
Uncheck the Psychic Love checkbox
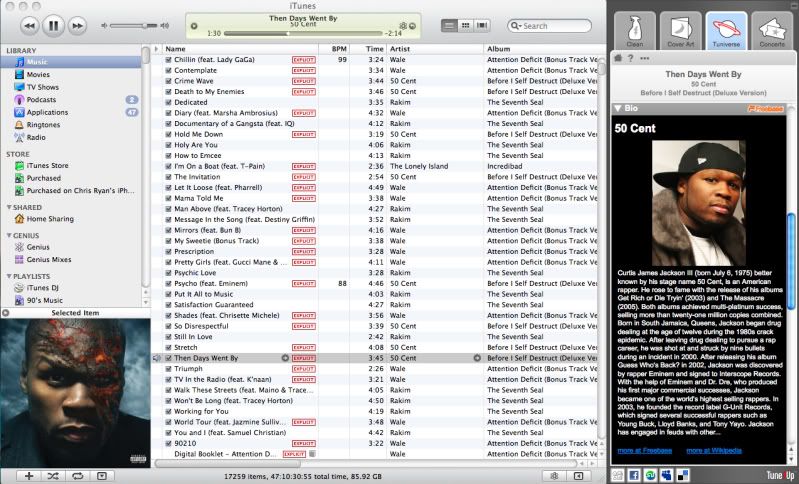coord(168,273)
